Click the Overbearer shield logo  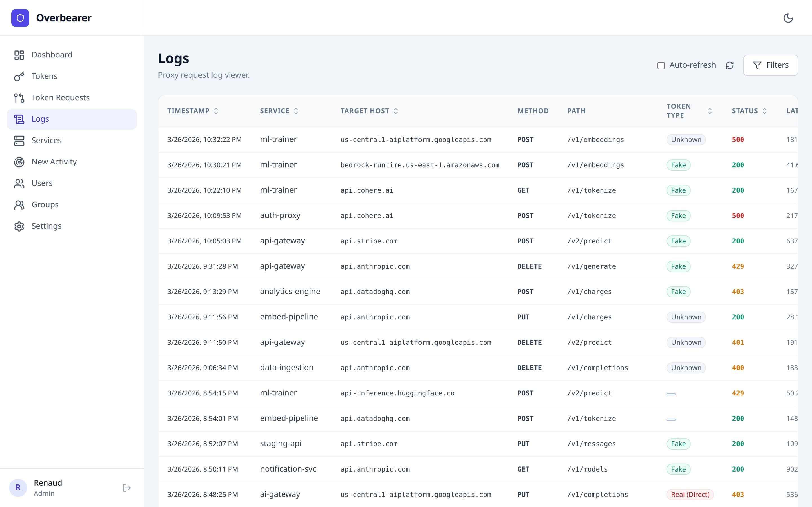pyautogui.click(x=20, y=18)
